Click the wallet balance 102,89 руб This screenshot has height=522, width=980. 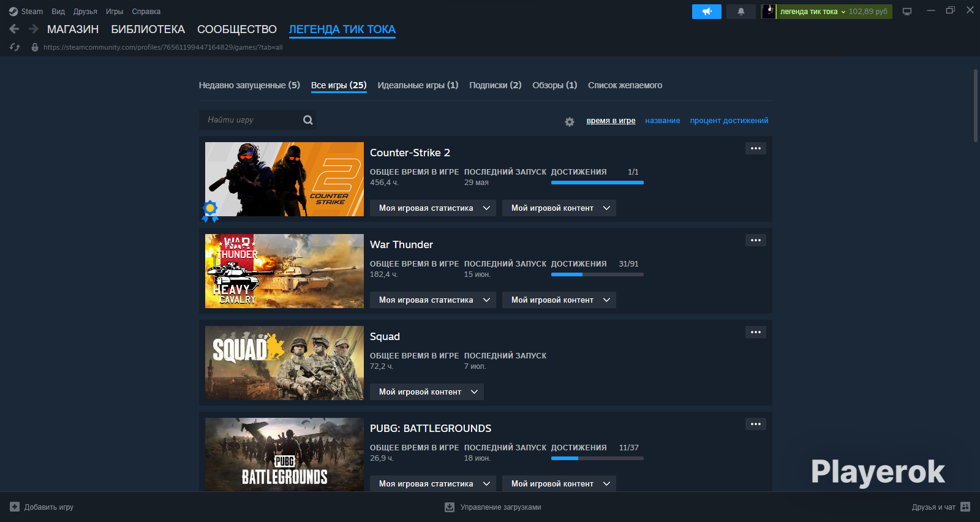[868, 12]
